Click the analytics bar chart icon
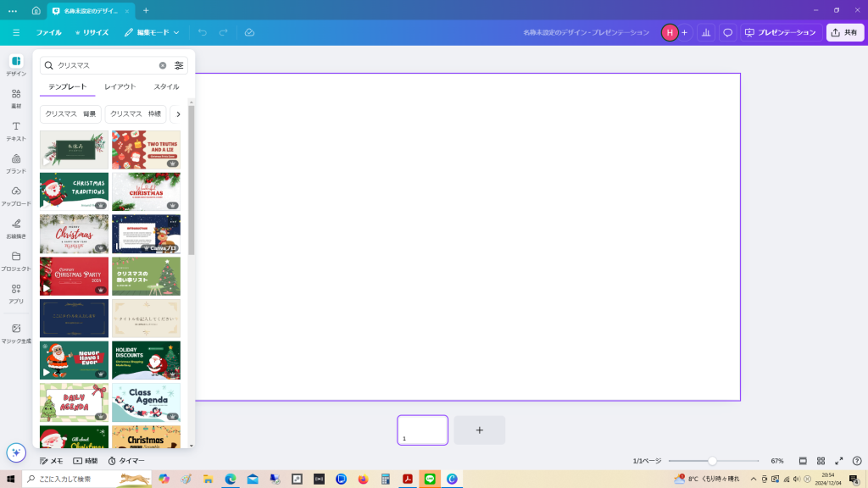Image resolution: width=868 pixels, height=488 pixels. [x=704, y=32]
